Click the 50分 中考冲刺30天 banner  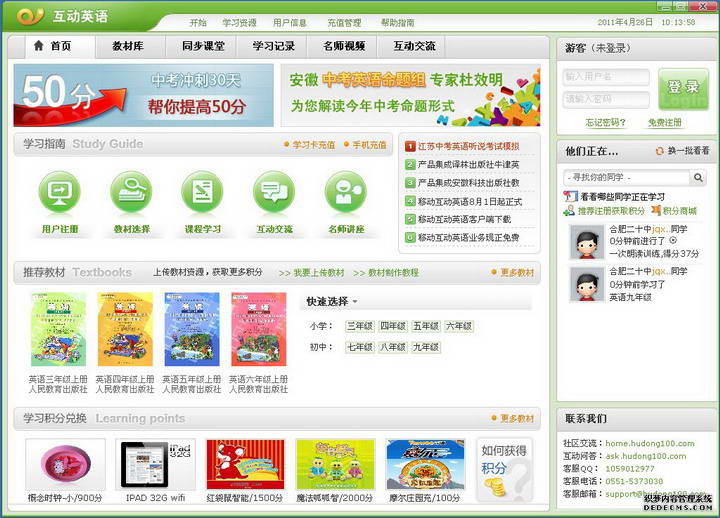(144, 95)
